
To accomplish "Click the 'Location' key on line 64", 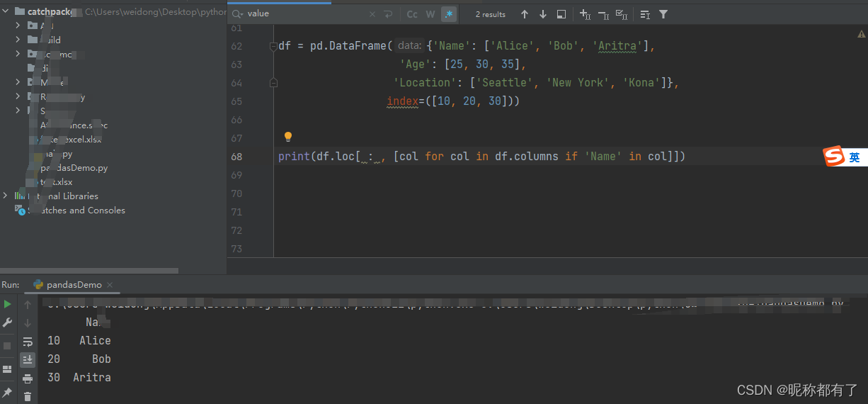I will click(425, 83).
